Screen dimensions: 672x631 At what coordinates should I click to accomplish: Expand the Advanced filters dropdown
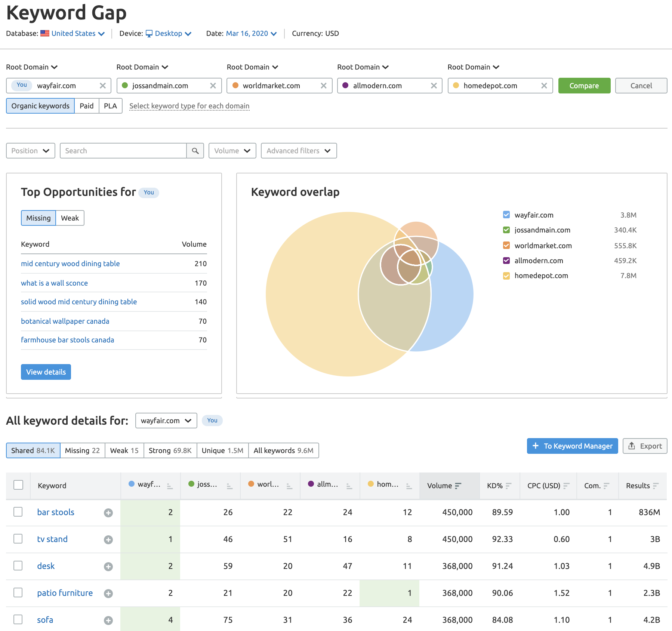[299, 151]
